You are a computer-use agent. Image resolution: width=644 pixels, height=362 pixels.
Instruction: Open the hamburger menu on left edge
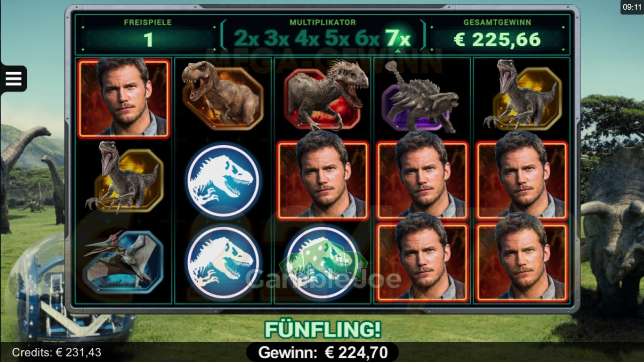(x=13, y=78)
